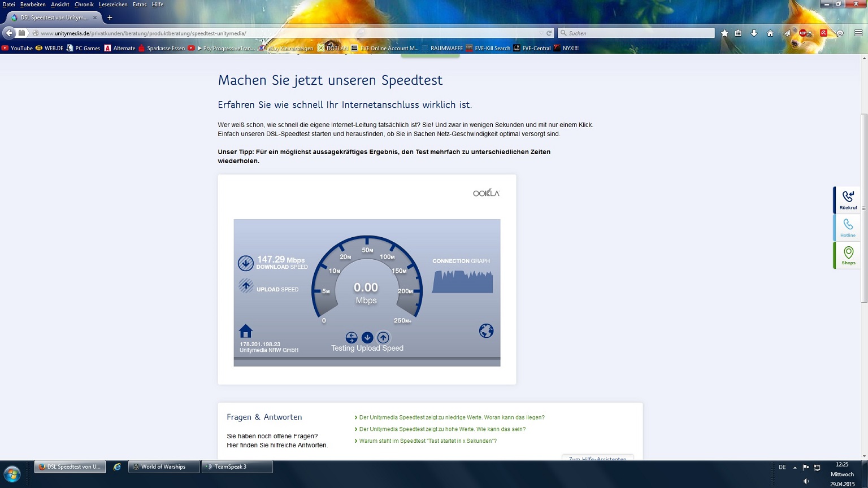The image size is (868, 488).
Task: Open the EVE-Central bookmark
Action: [x=532, y=48]
